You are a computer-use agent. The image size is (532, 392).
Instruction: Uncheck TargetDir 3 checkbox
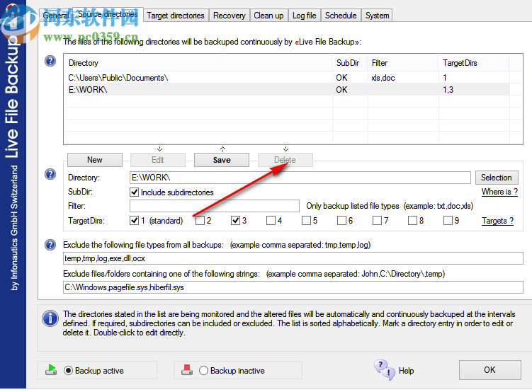[x=235, y=221]
